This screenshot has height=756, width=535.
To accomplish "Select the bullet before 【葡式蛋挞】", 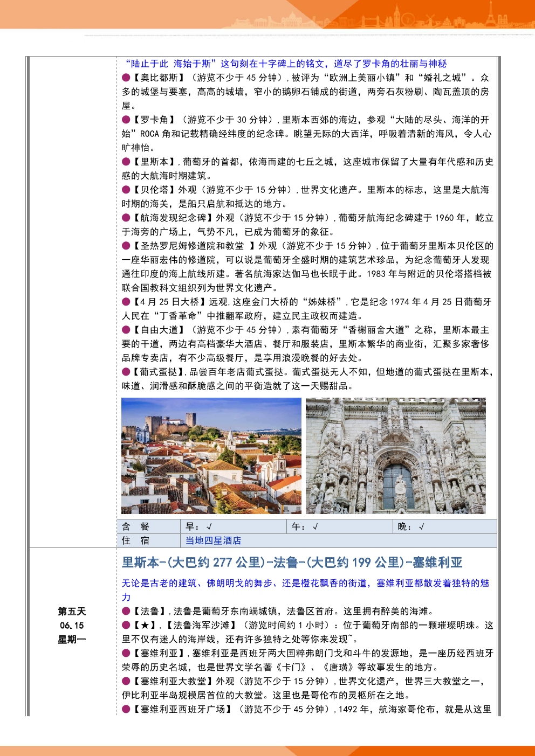I will (x=126, y=372).
